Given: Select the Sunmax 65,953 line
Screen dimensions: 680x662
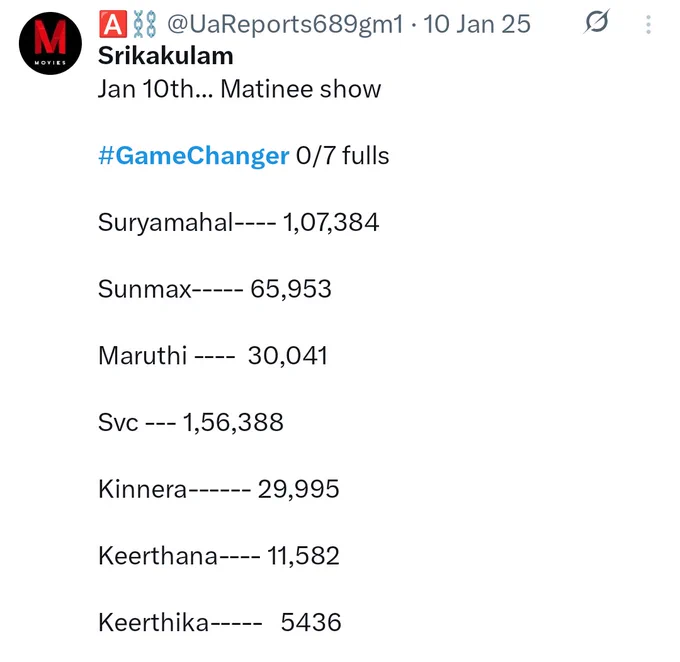Looking at the screenshot, I should pyautogui.click(x=215, y=289).
